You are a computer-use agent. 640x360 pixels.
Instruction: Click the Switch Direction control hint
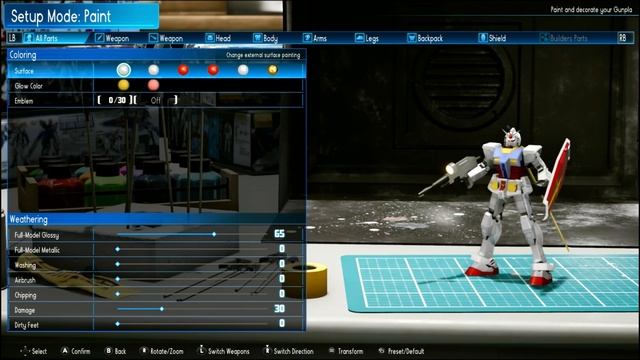point(289,351)
